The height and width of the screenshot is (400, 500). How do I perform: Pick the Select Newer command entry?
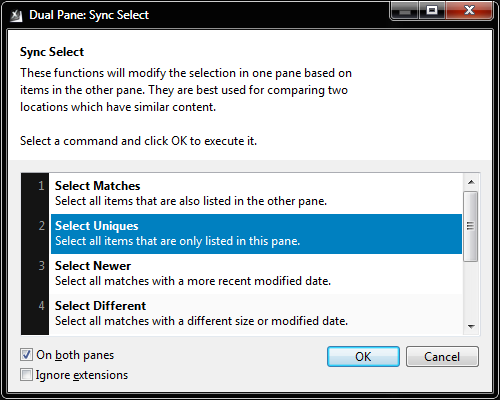pos(256,274)
